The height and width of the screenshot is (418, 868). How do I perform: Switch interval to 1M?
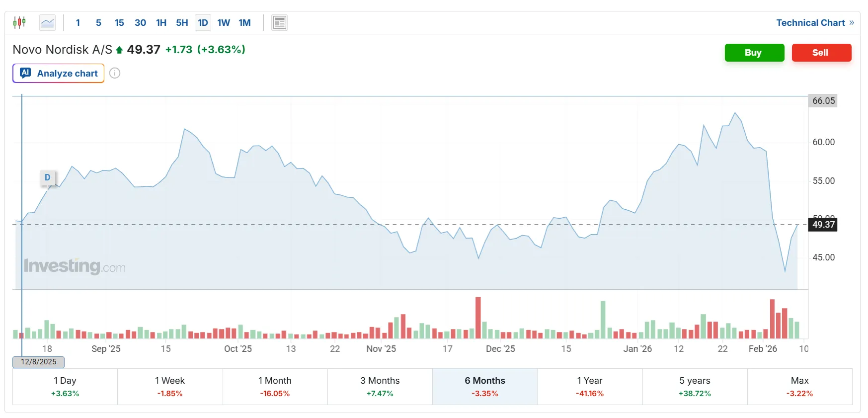click(x=244, y=22)
